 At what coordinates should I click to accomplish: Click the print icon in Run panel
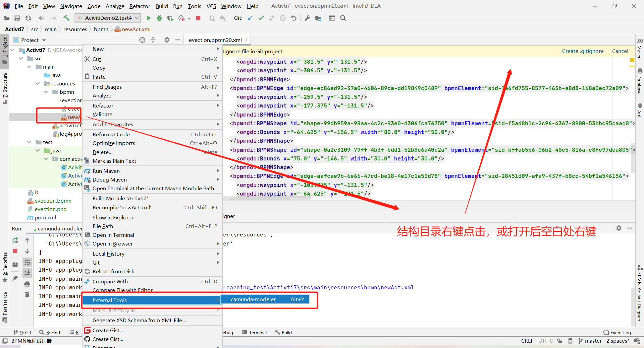[x=27, y=284]
